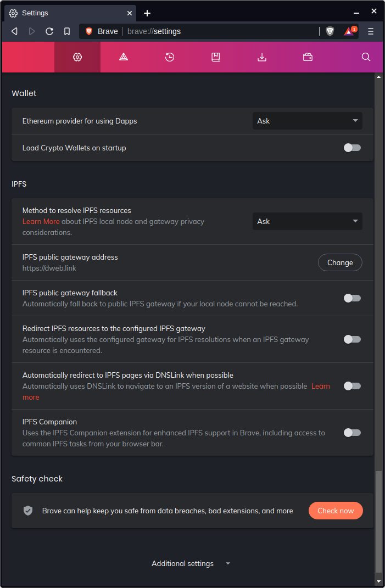
Task: Click Change for IPFS gateway address
Action: coord(340,262)
